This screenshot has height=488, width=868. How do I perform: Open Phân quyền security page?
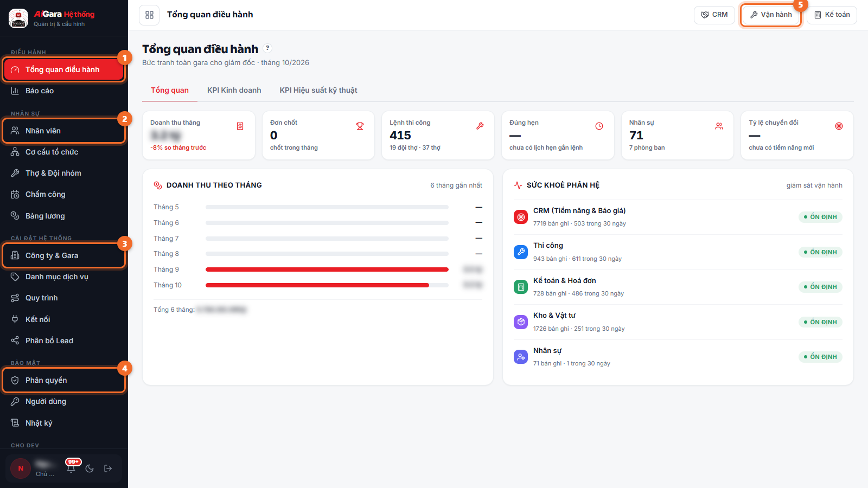pyautogui.click(x=64, y=380)
